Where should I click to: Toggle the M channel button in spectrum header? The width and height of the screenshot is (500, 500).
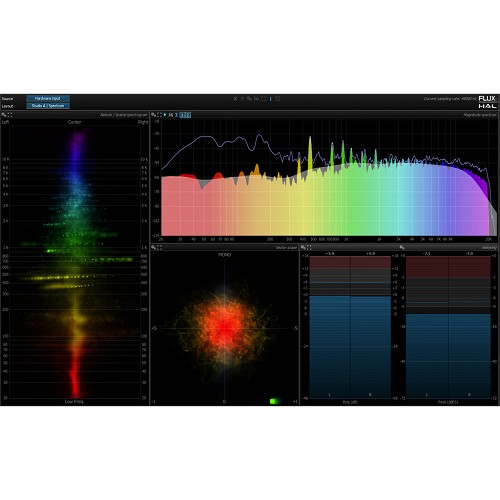171,115
